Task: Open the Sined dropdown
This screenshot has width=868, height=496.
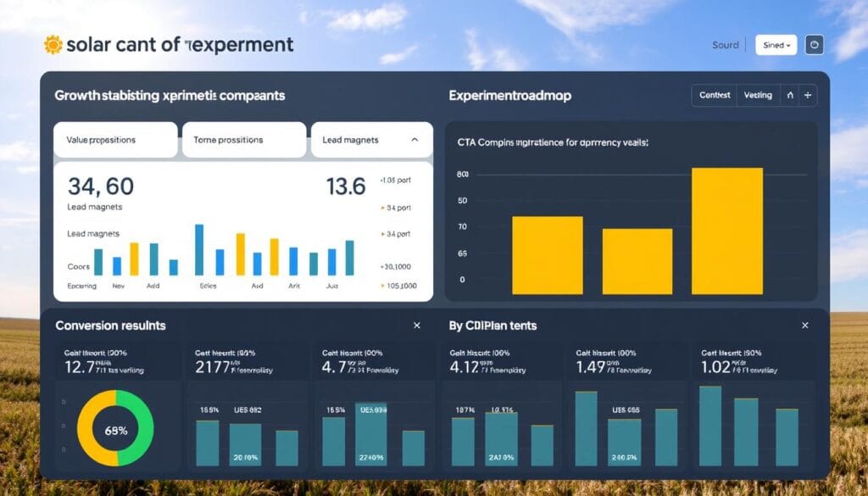Action: coord(776,45)
